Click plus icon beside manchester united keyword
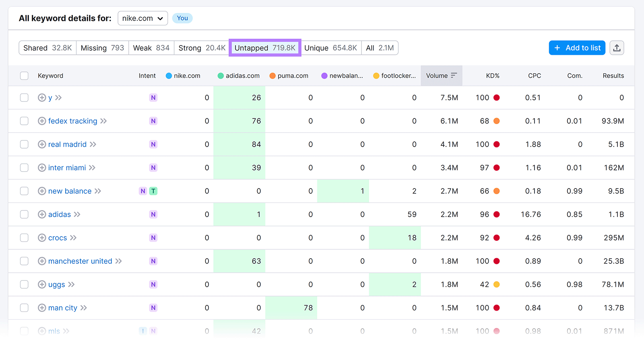Viewport: 644px width, 342px height. tap(42, 261)
